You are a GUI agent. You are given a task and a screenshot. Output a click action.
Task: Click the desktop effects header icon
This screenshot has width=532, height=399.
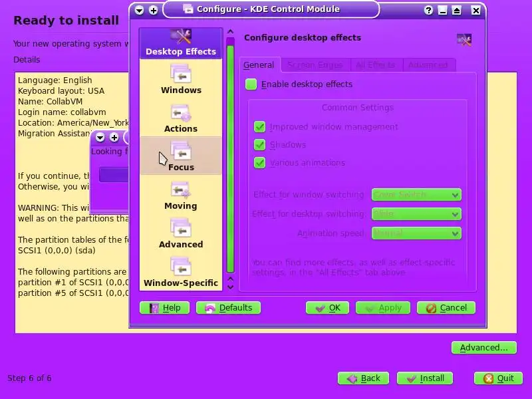(464, 40)
